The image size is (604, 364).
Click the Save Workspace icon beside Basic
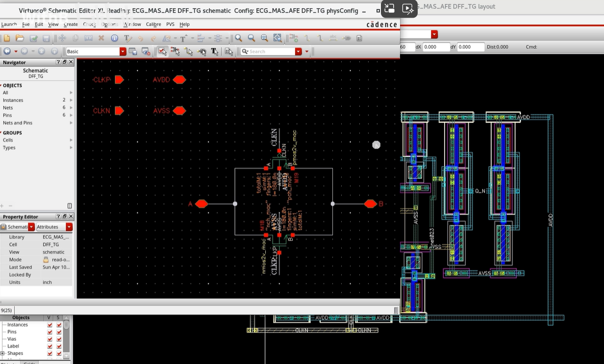(133, 51)
